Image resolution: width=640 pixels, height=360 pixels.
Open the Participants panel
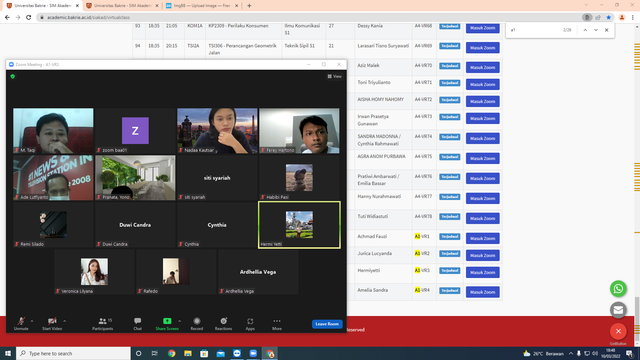click(x=102, y=324)
